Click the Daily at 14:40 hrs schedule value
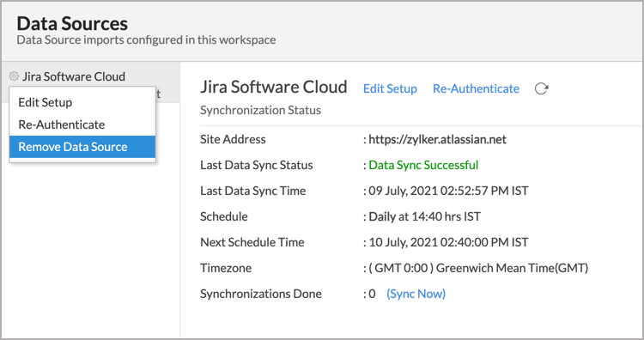This screenshot has width=644, height=340. (x=425, y=217)
